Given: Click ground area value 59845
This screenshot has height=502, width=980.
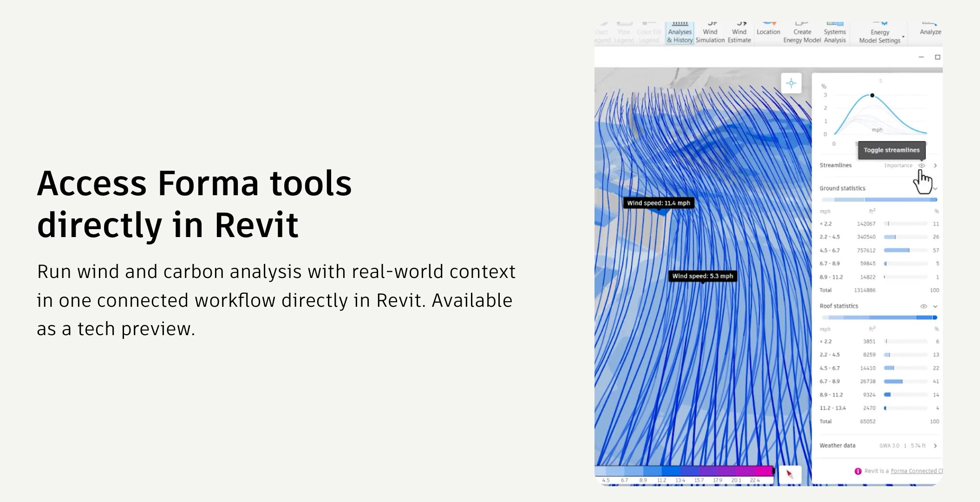Looking at the screenshot, I should tap(868, 264).
